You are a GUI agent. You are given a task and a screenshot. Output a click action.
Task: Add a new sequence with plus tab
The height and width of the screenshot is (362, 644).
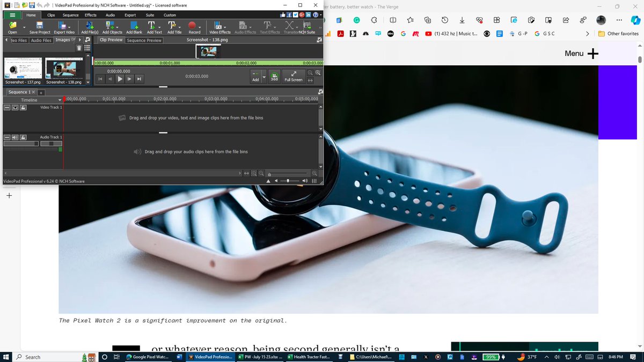[41, 92]
